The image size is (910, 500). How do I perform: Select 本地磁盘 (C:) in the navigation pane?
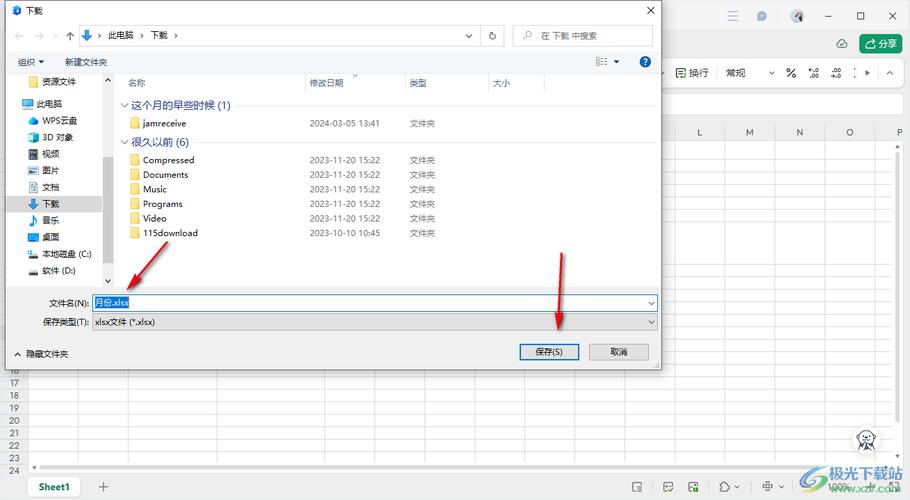(66, 254)
